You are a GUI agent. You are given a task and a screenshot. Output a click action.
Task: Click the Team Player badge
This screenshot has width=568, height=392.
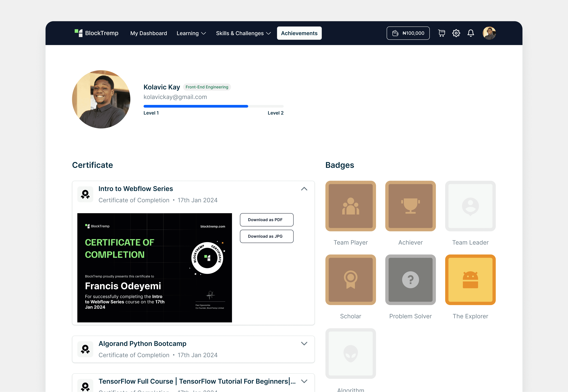pyautogui.click(x=351, y=206)
